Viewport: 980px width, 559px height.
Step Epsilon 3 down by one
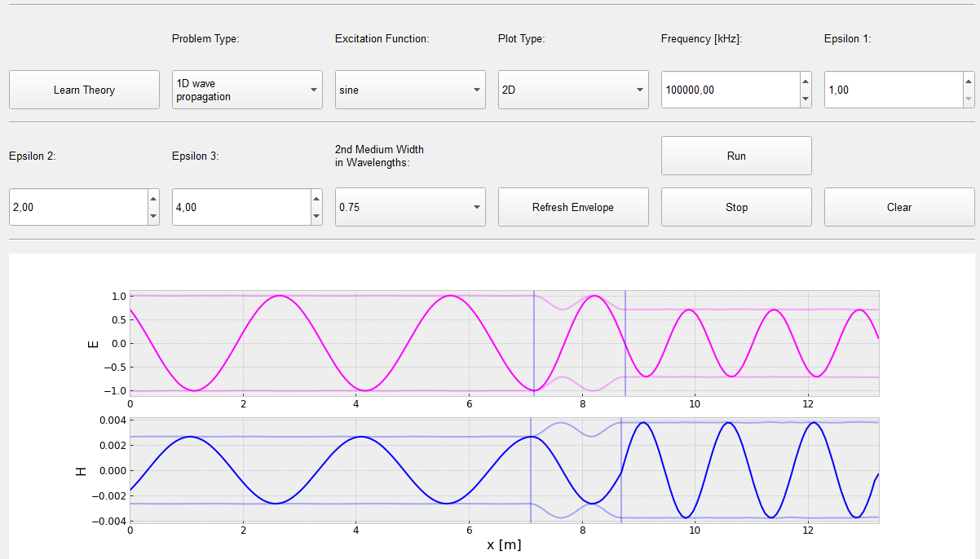pos(316,216)
